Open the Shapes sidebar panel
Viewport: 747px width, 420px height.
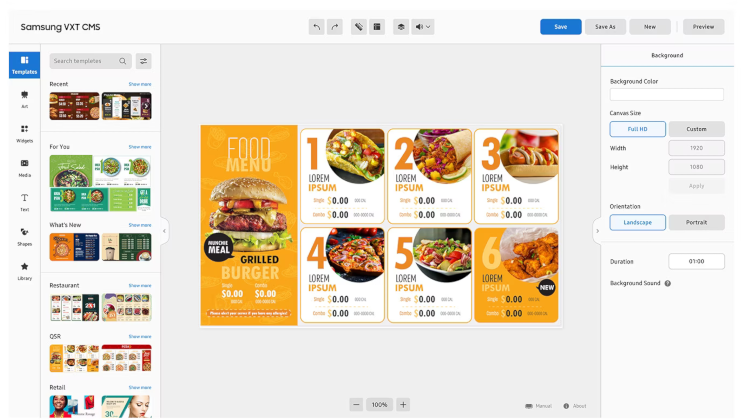24,236
